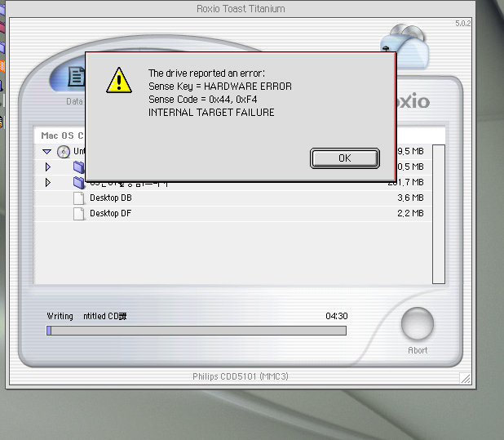
Task: Select the Data disc format icon
Action: click(76, 78)
